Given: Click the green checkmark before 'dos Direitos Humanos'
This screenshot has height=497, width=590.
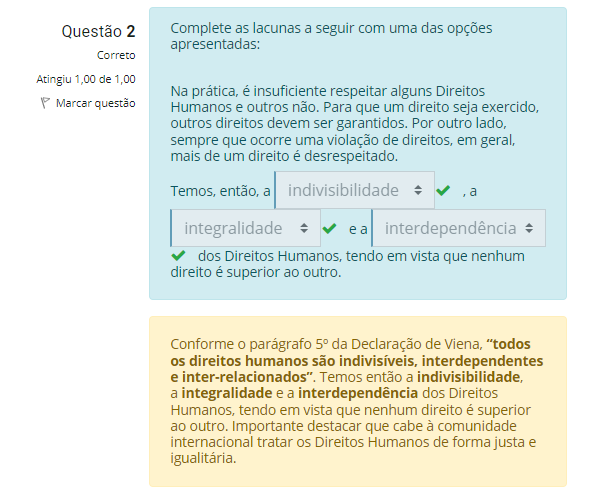Looking at the screenshot, I should tap(178, 256).
